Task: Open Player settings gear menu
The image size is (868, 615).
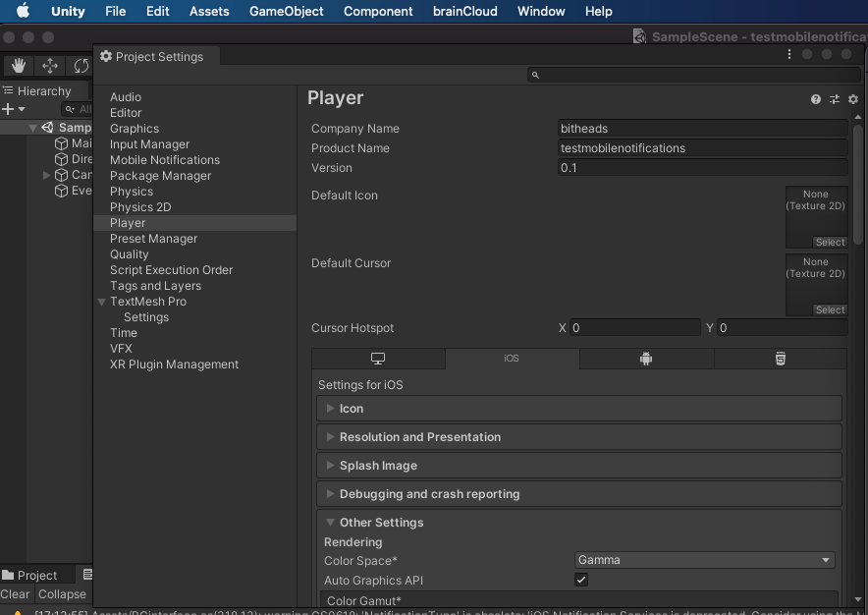Action: point(853,99)
